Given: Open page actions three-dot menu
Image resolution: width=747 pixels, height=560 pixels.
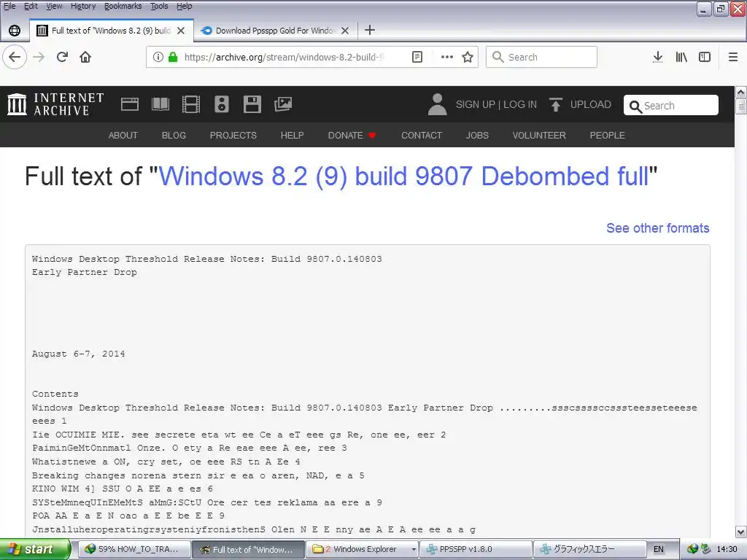Looking at the screenshot, I should click(447, 57).
